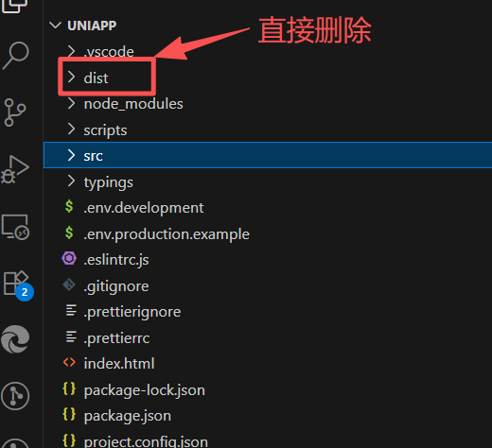Expand the typings folder chevron
Image resolution: width=492 pixels, height=448 pixels.
[72, 181]
